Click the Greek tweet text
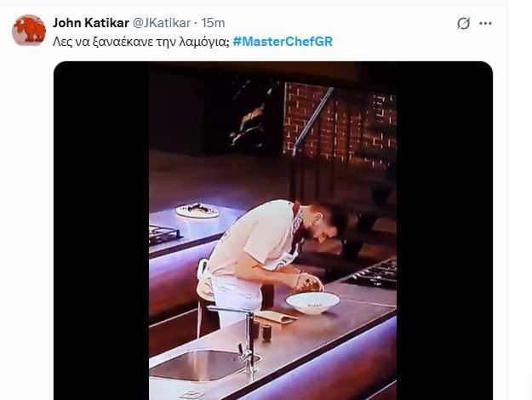 tap(140, 42)
